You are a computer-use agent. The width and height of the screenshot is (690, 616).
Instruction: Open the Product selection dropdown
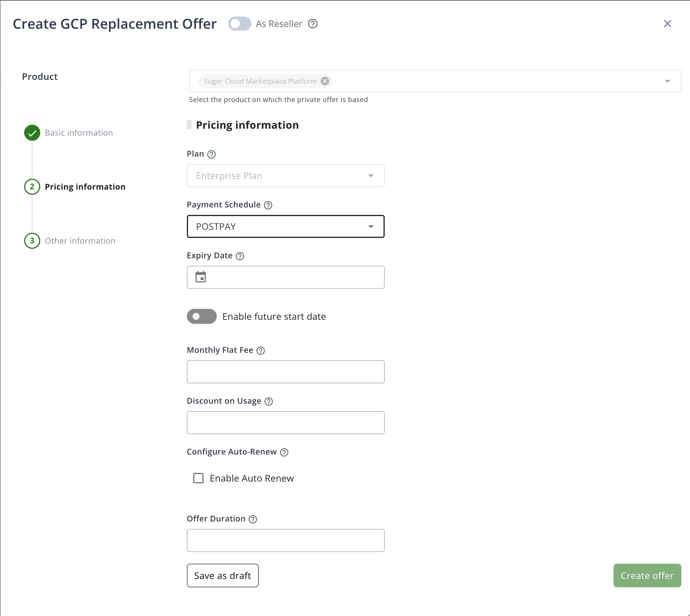(667, 81)
